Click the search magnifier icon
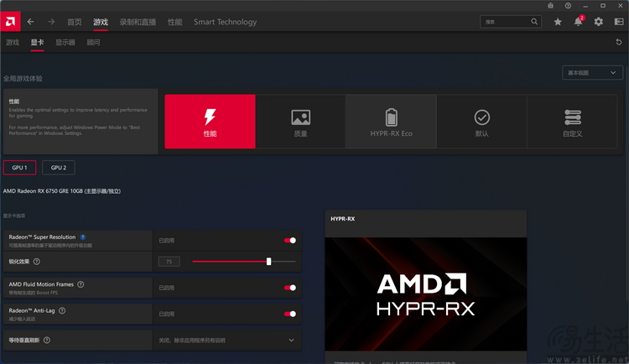The image size is (629, 364). pos(534,22)
